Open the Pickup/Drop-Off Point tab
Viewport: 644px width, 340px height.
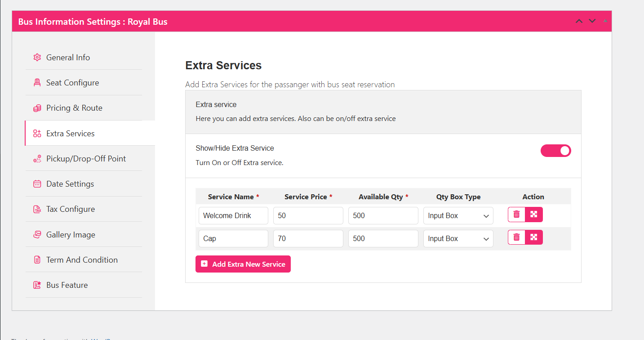pos(85,159)
